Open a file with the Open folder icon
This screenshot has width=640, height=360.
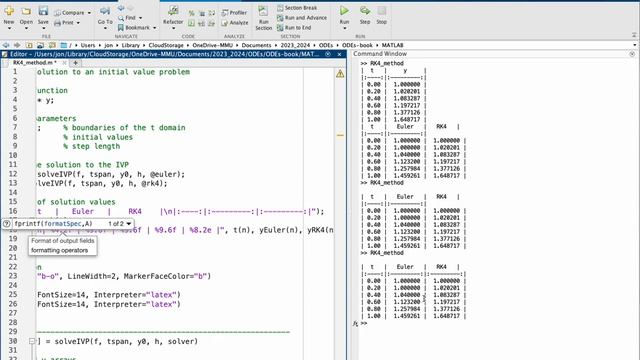(x=26, y=11)
